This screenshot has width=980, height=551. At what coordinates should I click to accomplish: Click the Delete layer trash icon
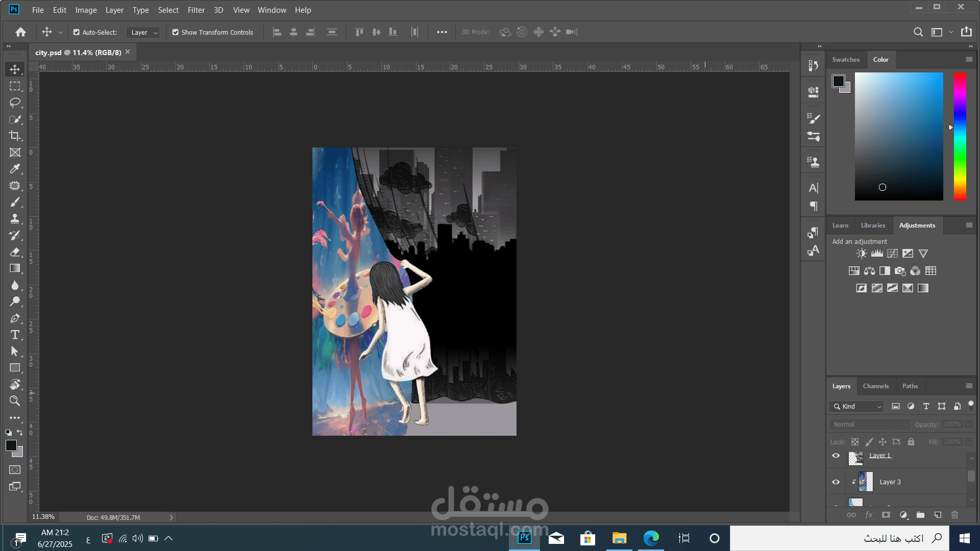point(954,515)
